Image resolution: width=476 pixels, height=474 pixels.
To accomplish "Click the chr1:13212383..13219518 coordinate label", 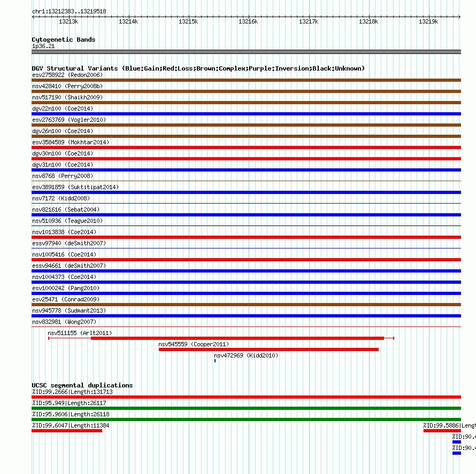I will point(69,11).
